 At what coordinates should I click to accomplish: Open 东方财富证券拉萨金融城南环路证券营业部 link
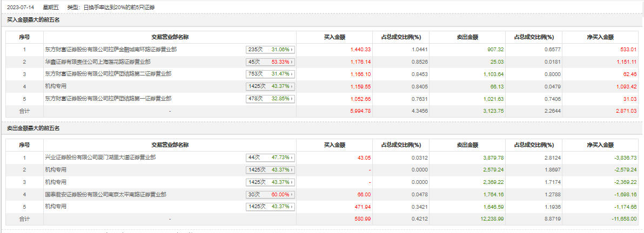(111, 50)
